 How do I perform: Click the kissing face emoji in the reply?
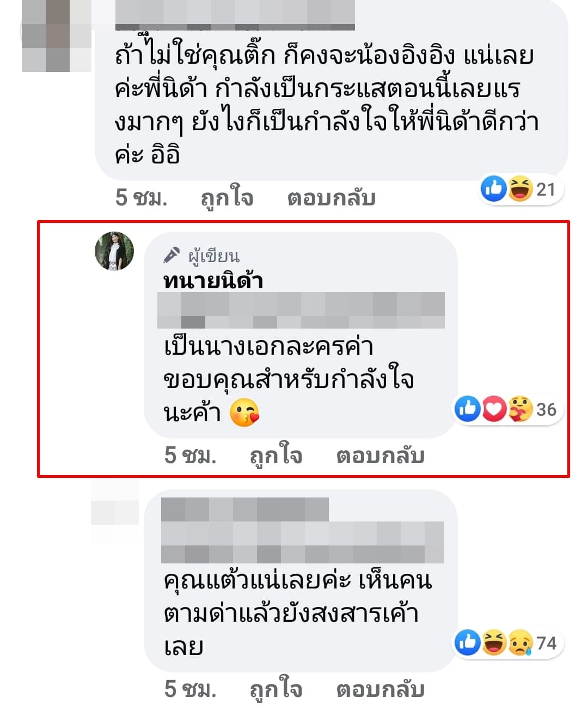[x=244, y=412]
